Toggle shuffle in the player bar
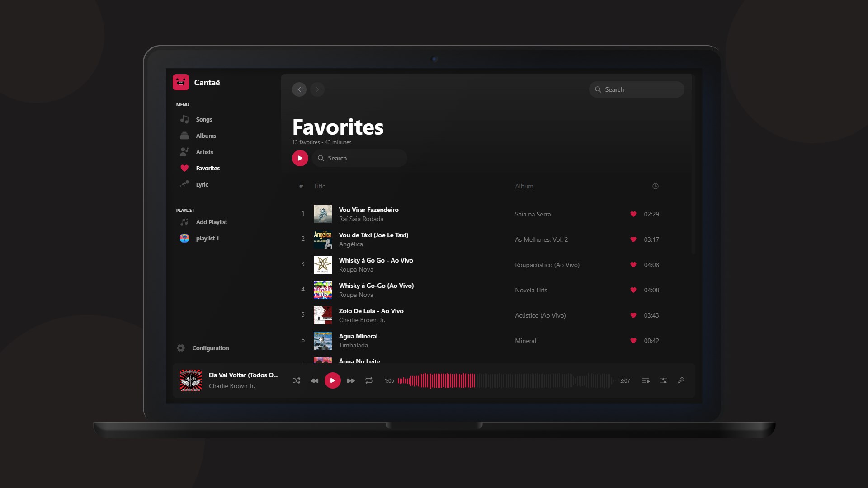The height and width of the screenshot is (488, 868). 297,380
